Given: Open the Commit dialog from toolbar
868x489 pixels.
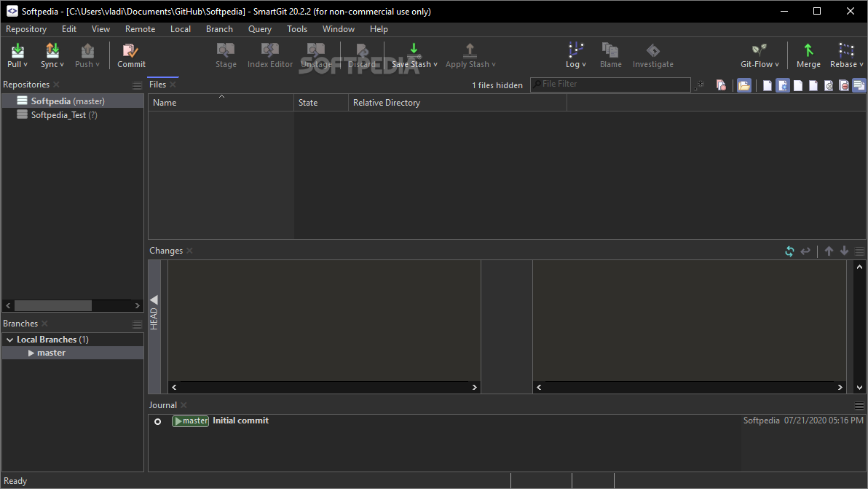Looking at the screenshot, I should 131,55.
